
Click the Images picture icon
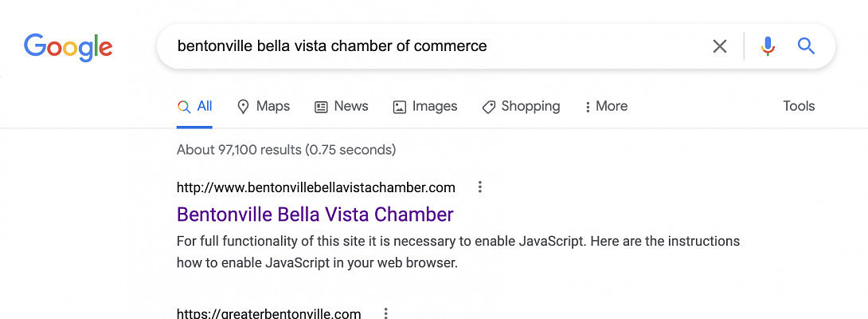[x=400, y=107]
